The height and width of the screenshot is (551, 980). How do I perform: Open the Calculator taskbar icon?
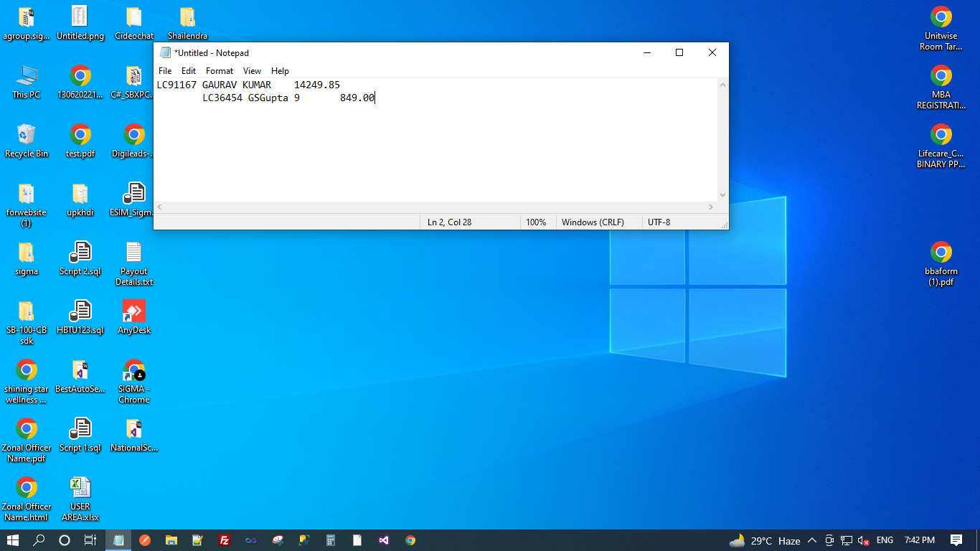pyautogui.click(x=331, y=540)
